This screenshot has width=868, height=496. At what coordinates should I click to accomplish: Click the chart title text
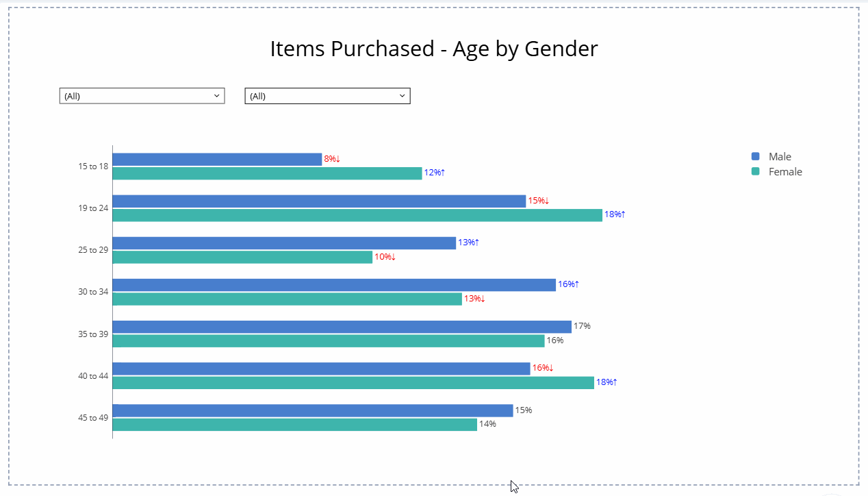tap(434, 49)
